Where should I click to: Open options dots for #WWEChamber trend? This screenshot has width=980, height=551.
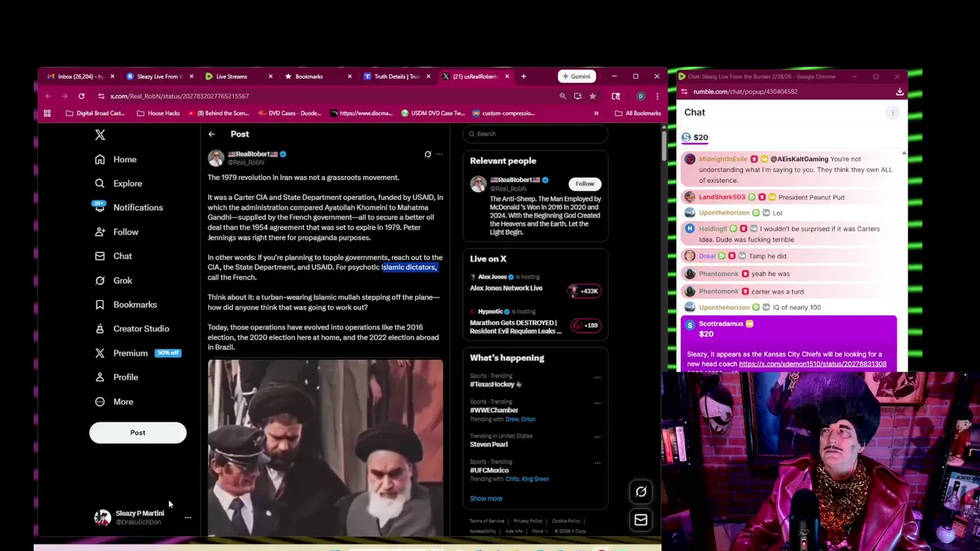click(597, 403)
